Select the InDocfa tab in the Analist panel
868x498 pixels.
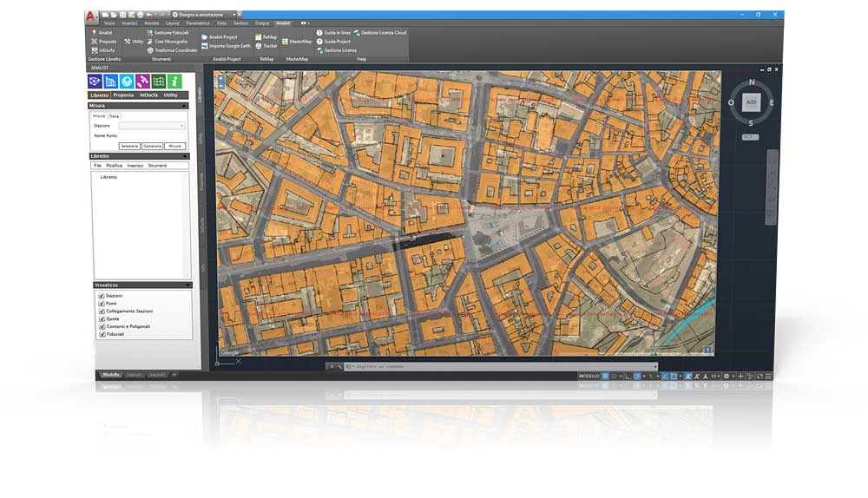pos(148,95)
